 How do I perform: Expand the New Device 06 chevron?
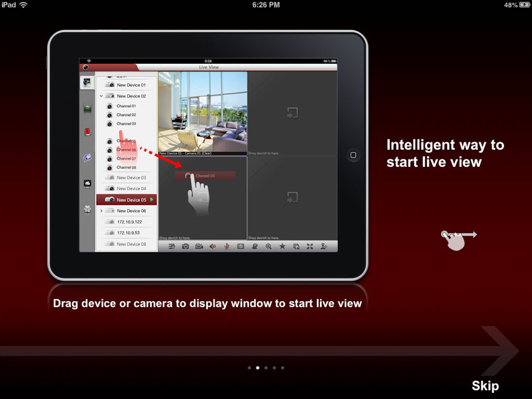click(x=101, y=211)
